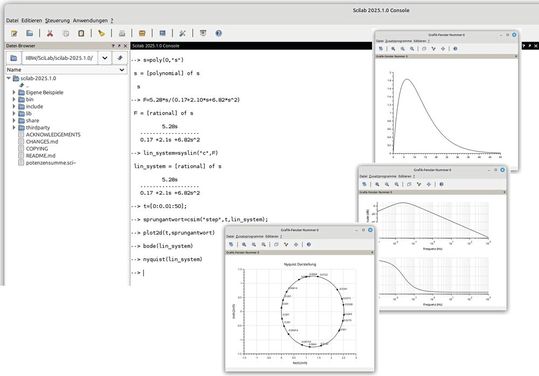
Task: Open the ATOMS module manager icon
Action: [x=142, y=33]
